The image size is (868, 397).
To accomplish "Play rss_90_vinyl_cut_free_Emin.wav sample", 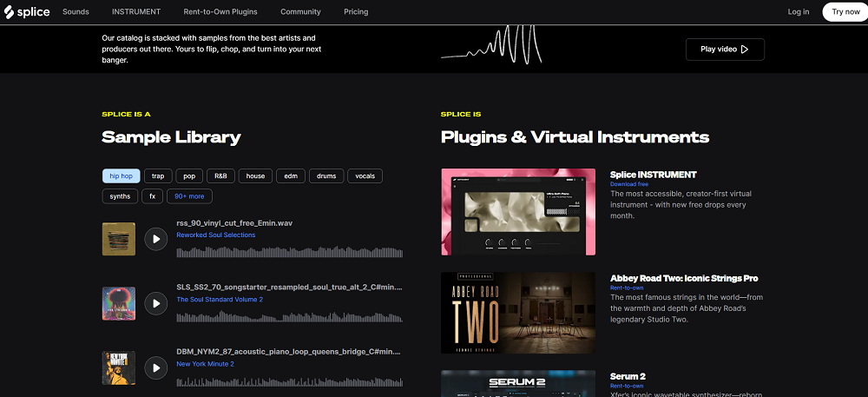I will tap(156, 239).
